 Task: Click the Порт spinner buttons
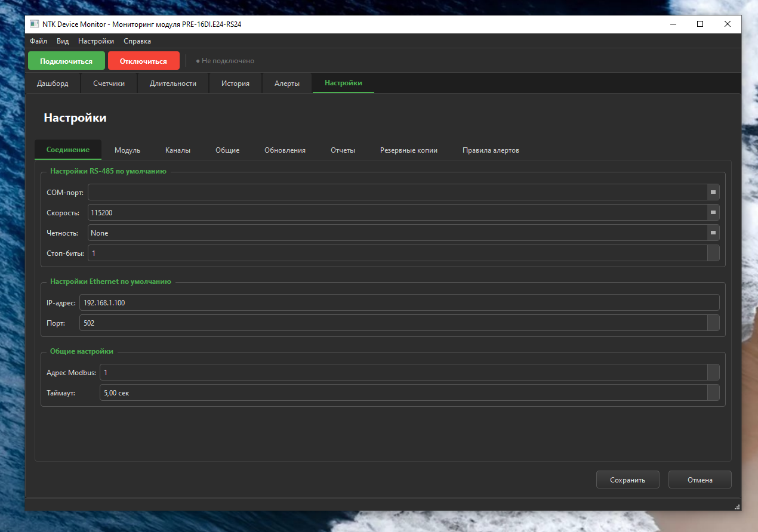(x=713, y=323)
